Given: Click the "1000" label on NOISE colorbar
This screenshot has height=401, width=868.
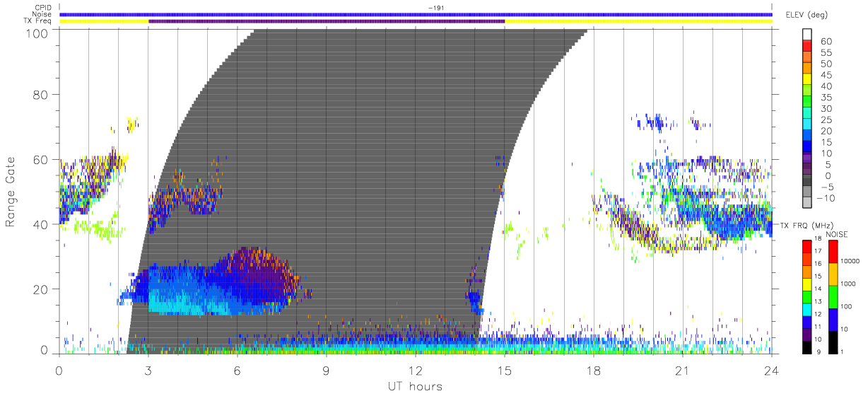Looking at the screenshot, I should pos(848,284).
